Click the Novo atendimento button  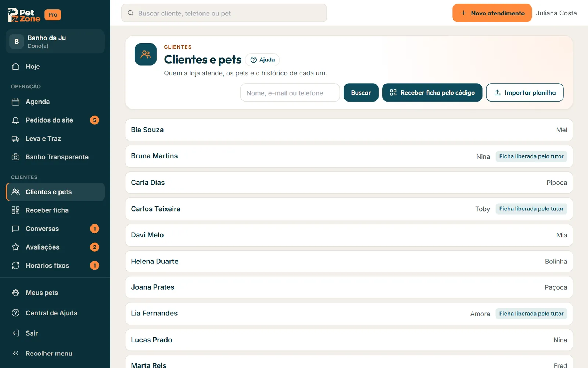pyautogui.click(x=492, y=13)
